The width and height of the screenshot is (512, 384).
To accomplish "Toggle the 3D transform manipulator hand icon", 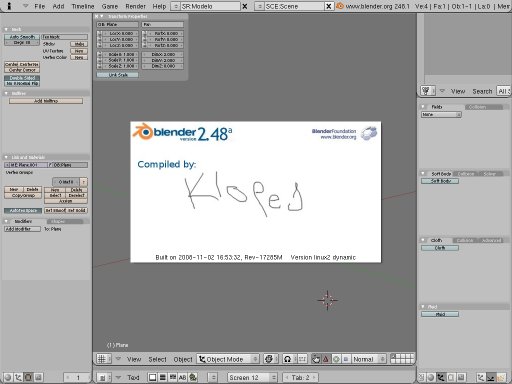I will [316, 359].
